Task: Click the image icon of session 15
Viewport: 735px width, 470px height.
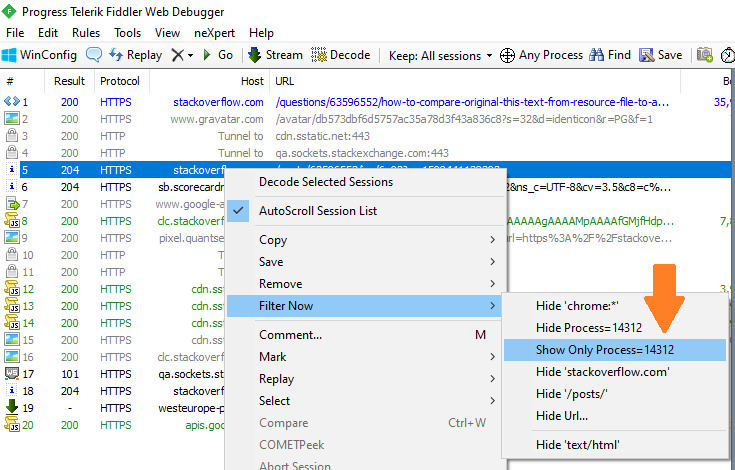Action: 12,340
